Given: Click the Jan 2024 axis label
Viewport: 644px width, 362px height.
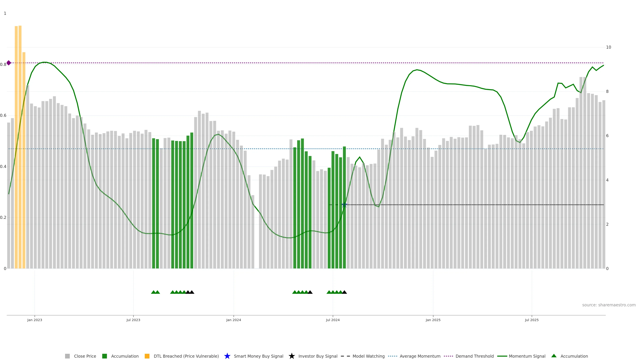Looking at the screenshot, I should point(233,320).
